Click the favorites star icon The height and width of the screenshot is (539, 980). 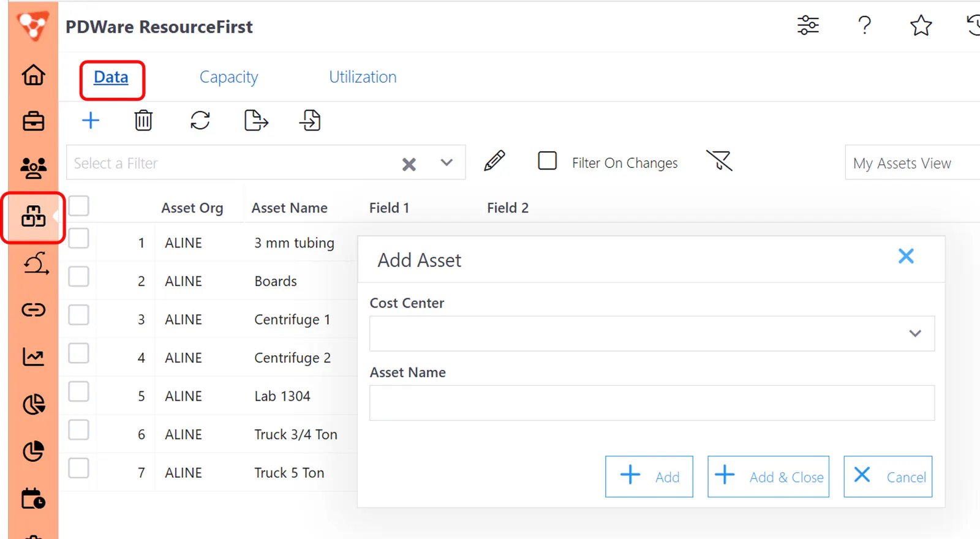(921, 25)
